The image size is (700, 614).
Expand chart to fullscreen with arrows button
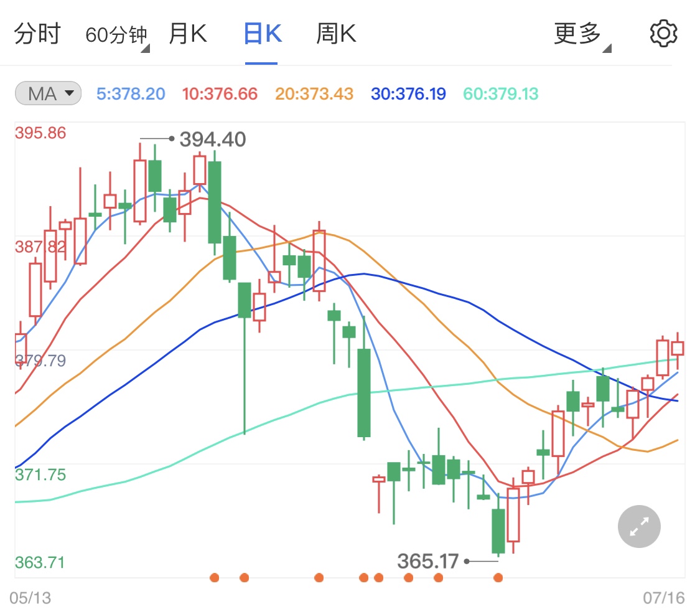pyautogui.click(x=639, y=526)
